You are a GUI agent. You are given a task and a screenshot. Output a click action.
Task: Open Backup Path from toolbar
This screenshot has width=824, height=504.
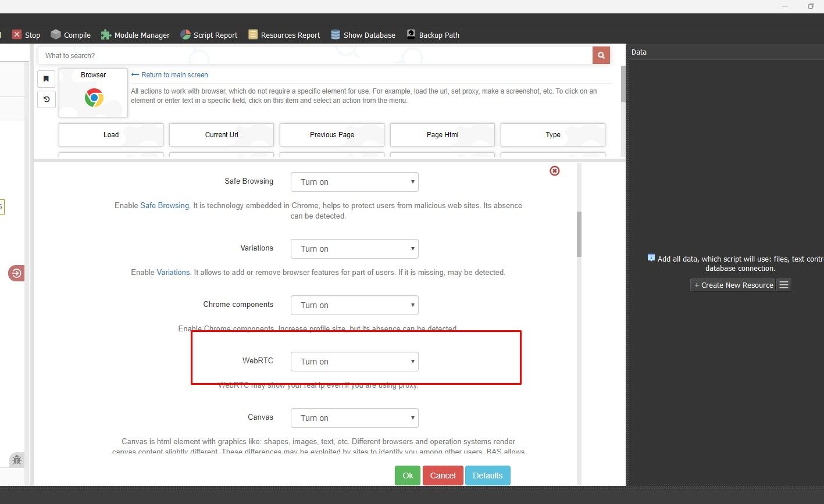pos(411,35)
